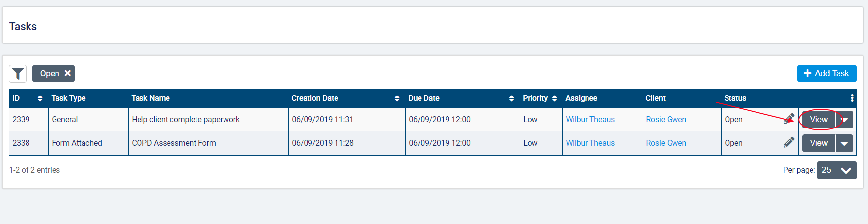Select the row with ID 2338
868x224 pixels.
pyautogui.click(x=21, y=143)
